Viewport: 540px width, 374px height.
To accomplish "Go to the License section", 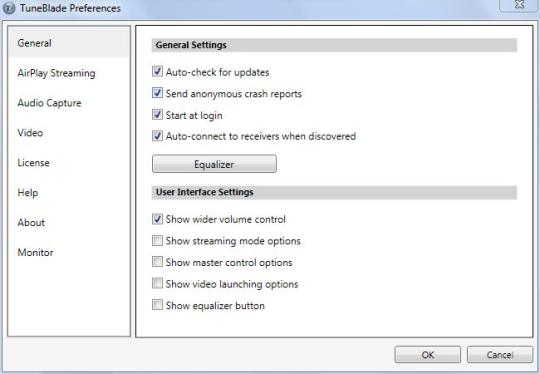I will (x=33, y=163).
